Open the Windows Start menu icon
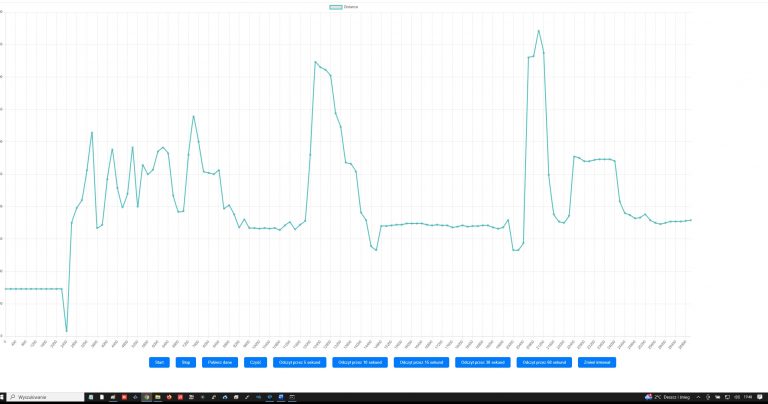Screen dimensions: 768x404 tap(5, 397)
